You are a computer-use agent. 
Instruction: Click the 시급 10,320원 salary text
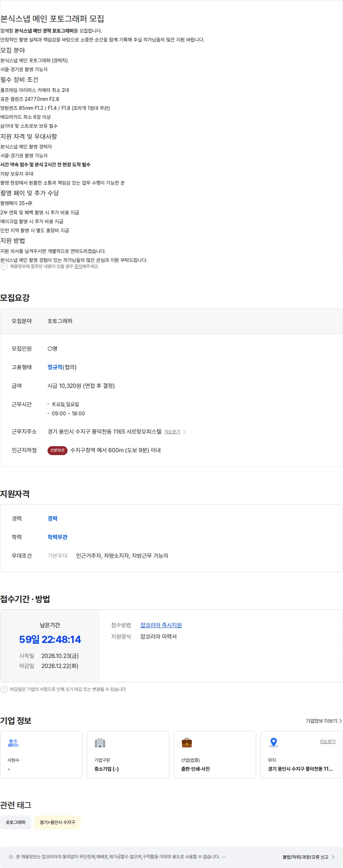click(x=81, y=386)
